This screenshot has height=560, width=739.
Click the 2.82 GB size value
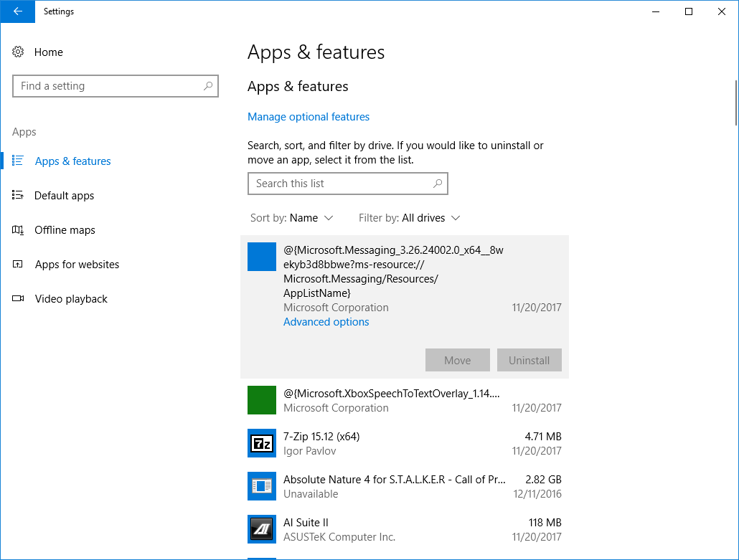[x=543, y=480]
